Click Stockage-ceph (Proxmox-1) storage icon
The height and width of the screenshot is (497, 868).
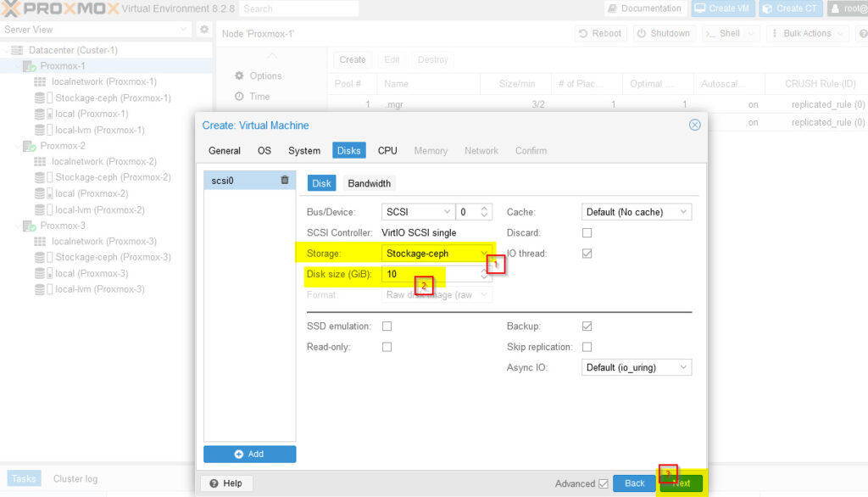[44, 98]
